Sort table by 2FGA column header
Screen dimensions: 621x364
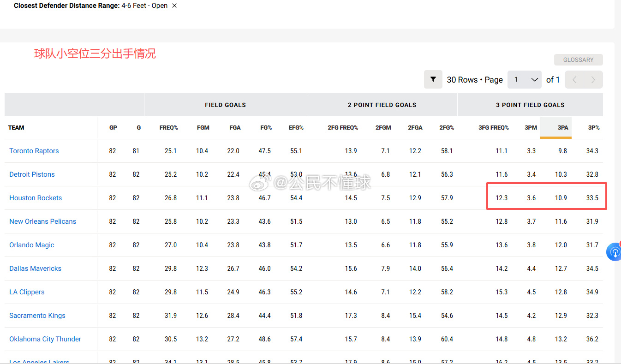pyautogui.click(x=415, y=128)
